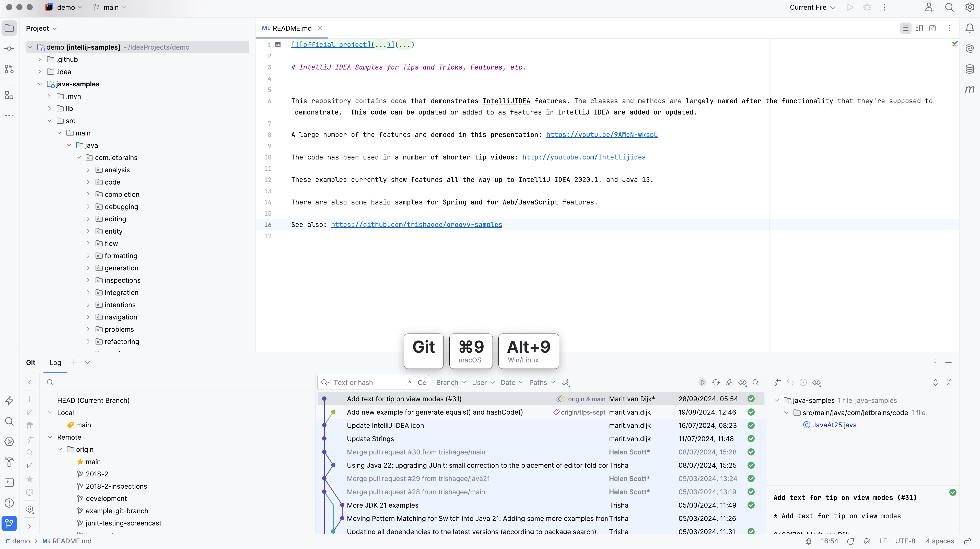
Task: Open the structure panel icon
Action: (9, 95)
